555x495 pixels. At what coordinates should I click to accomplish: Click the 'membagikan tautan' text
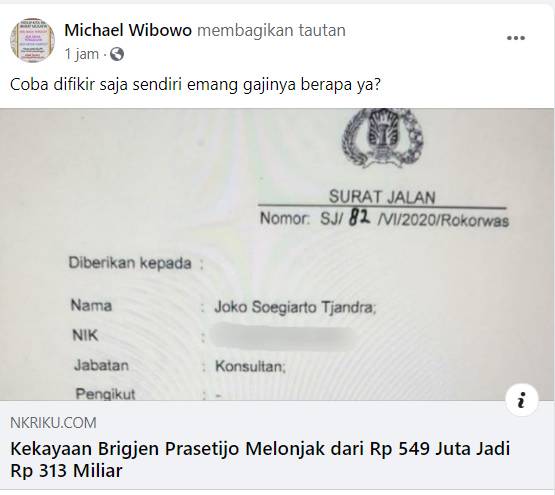(x=271, y=30)
